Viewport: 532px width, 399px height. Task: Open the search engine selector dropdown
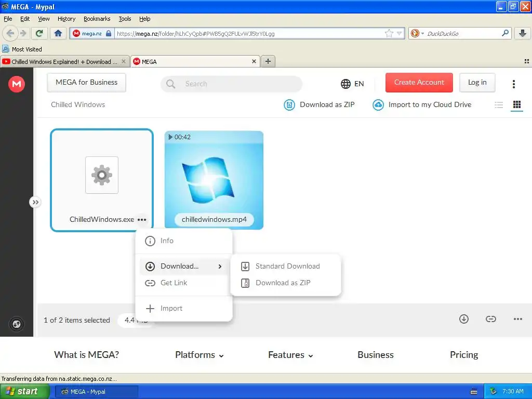tap(417, 33)
